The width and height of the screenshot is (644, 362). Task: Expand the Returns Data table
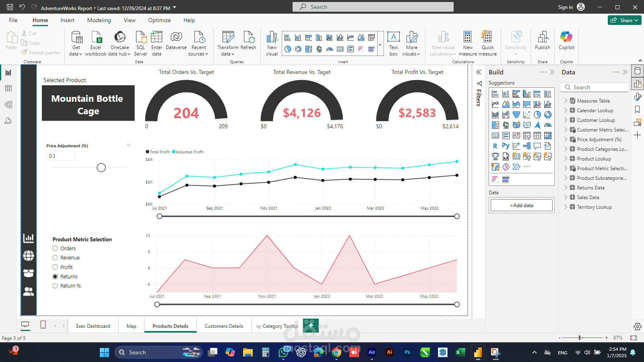click(x=566, y=188)
